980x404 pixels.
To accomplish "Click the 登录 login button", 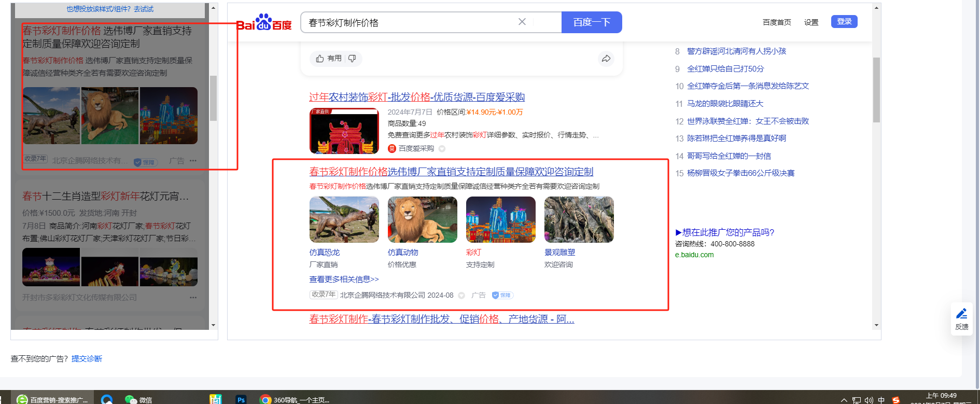I will (x=844, y=21).
